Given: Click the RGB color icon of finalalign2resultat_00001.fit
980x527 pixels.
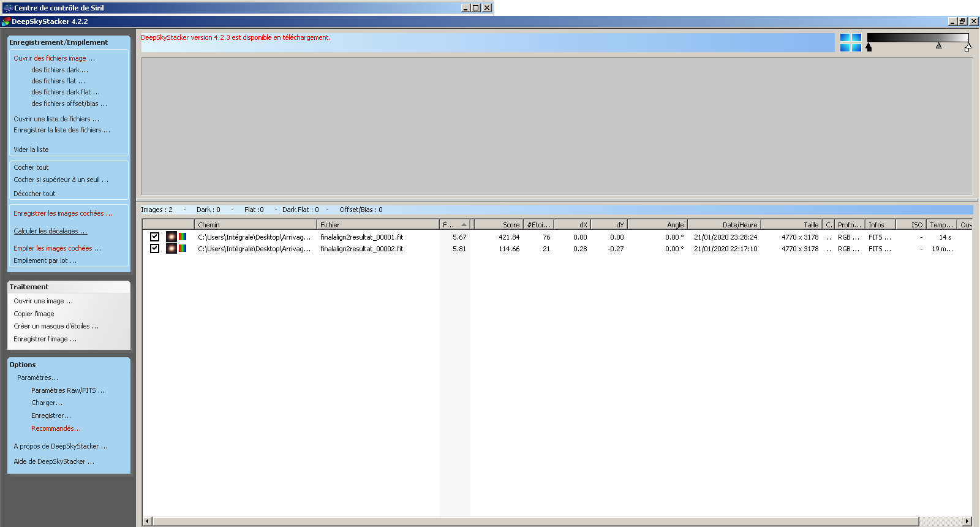Looking at the screenshot, I should 183,237.
